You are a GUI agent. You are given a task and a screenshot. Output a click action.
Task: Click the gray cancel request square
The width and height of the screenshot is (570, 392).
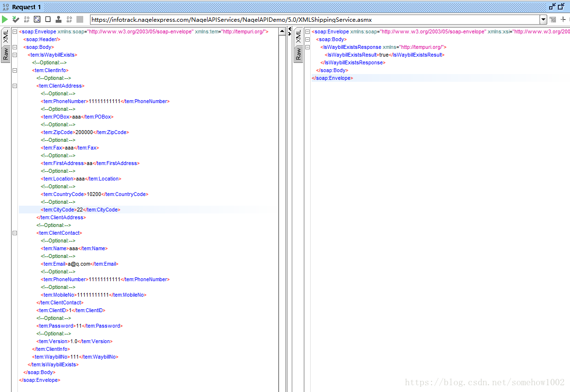point(80,19)
